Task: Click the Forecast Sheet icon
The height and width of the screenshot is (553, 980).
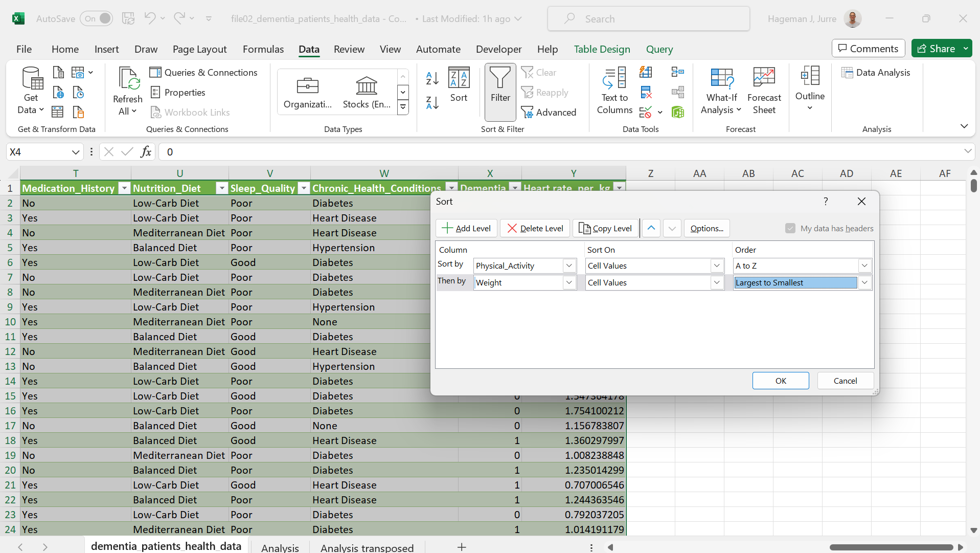Action: click(764, 78)
